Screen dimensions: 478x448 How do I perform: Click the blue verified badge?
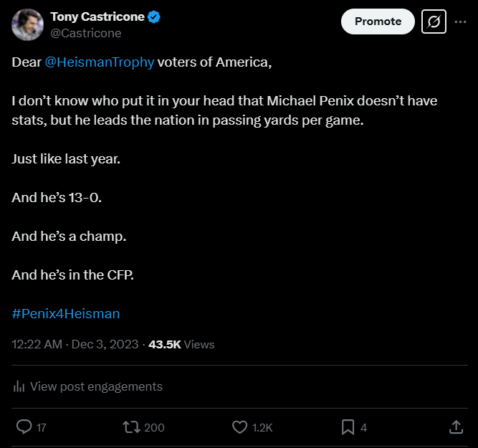(154, 16)
